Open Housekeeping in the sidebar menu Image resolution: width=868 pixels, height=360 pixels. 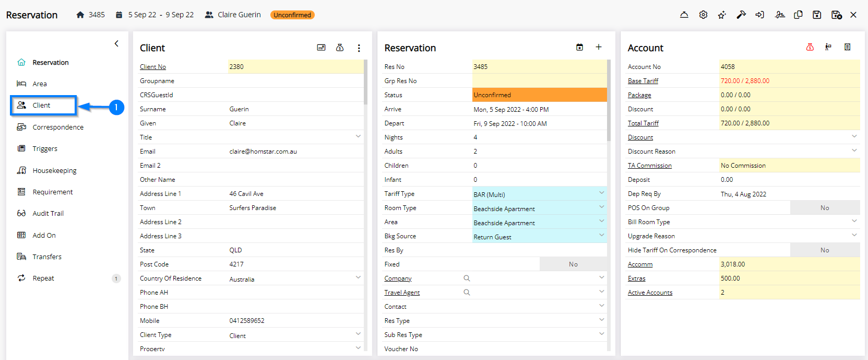click(54, 170)
